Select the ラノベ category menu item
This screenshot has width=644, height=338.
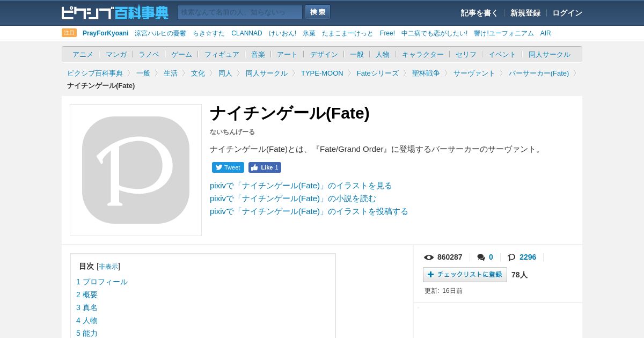pos(149,54)
